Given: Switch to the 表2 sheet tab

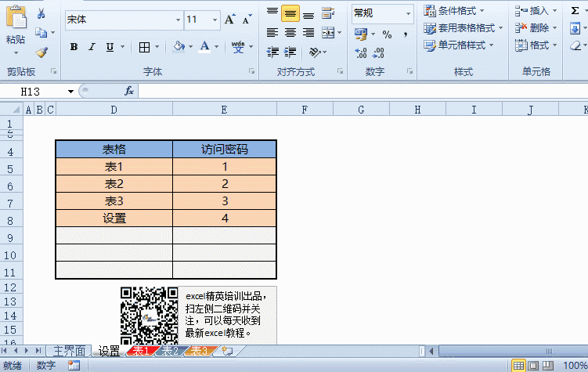Looking at the screenshot, I should tap(170, 352).
